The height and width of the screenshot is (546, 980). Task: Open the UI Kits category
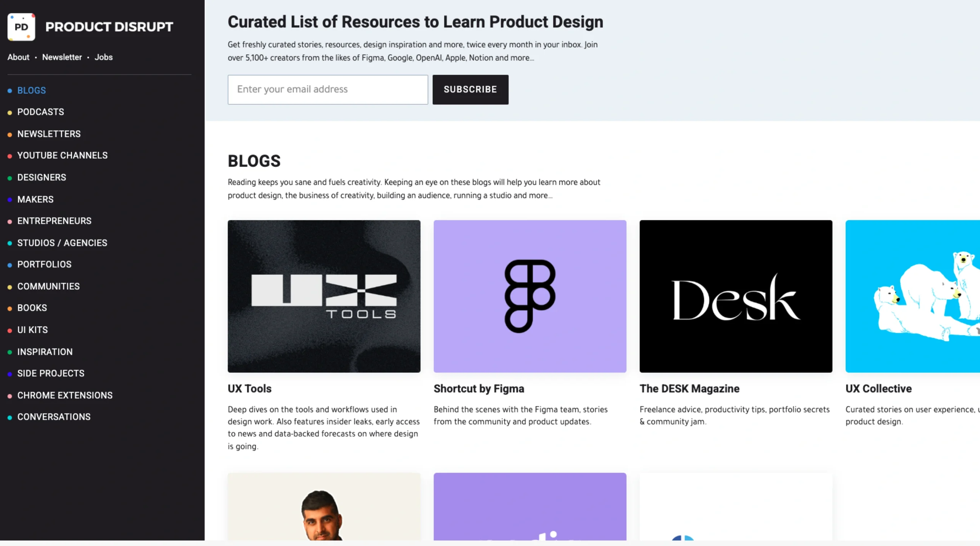(x=33, y=330)
